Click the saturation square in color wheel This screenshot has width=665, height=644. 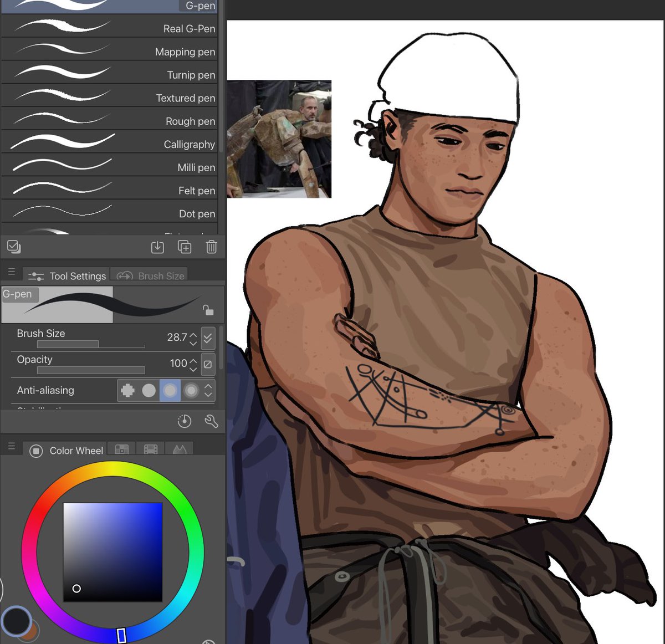[x=112, y=552]
